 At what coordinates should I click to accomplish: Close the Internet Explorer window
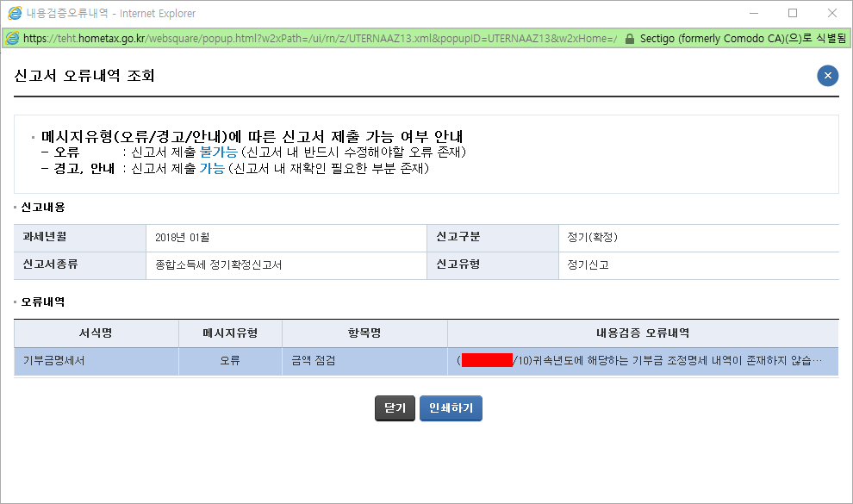[831, 13]
